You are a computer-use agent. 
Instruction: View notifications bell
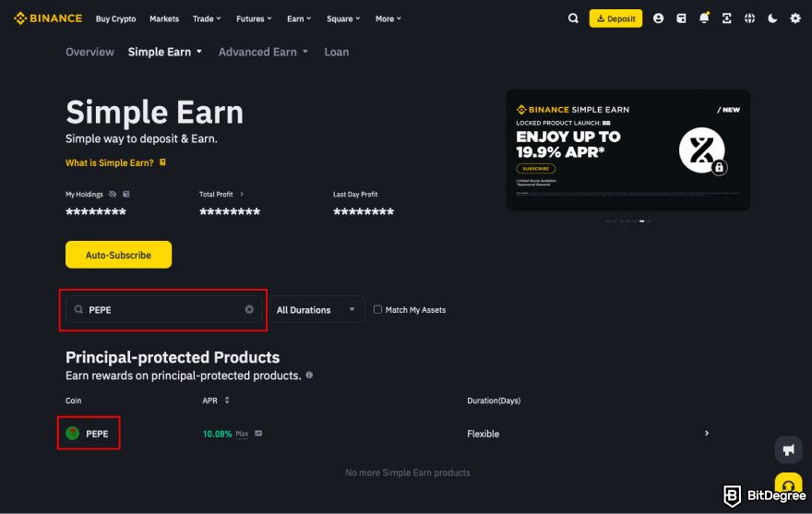tap(704, 18)
